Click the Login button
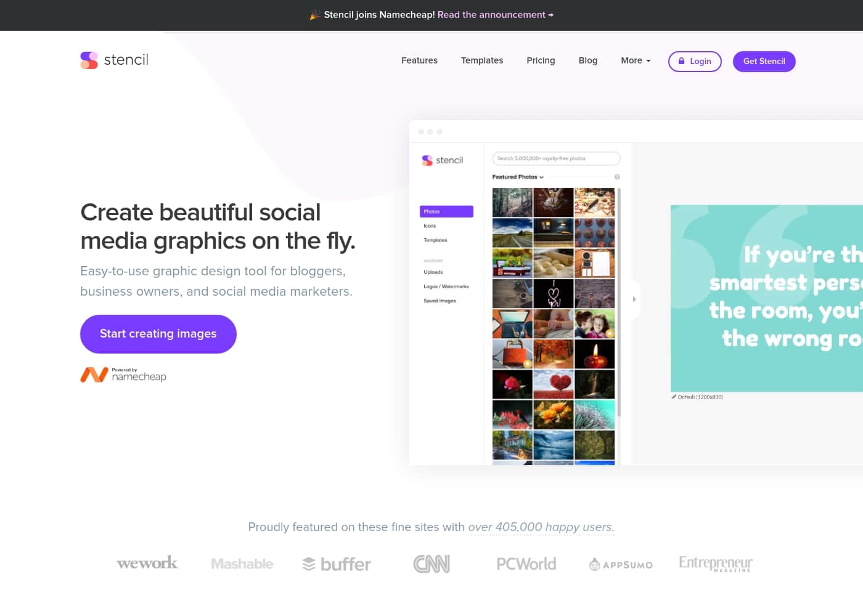Viewport: 863px width, 616px height. (x=695, y=61)
